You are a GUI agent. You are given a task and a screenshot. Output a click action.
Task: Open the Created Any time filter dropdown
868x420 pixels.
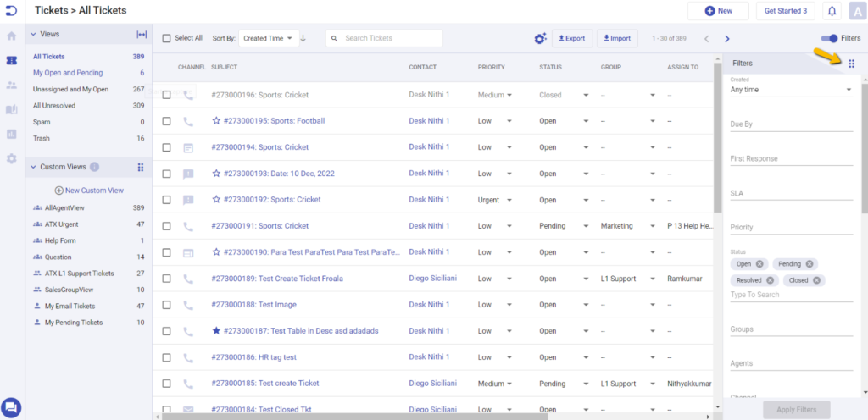point(791,90)
